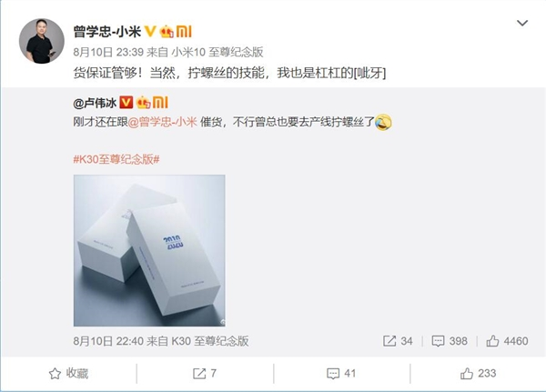The image size is (546, 392).
Task: Toggle 收藏 star to favorite post
Action: click(68, 374)
